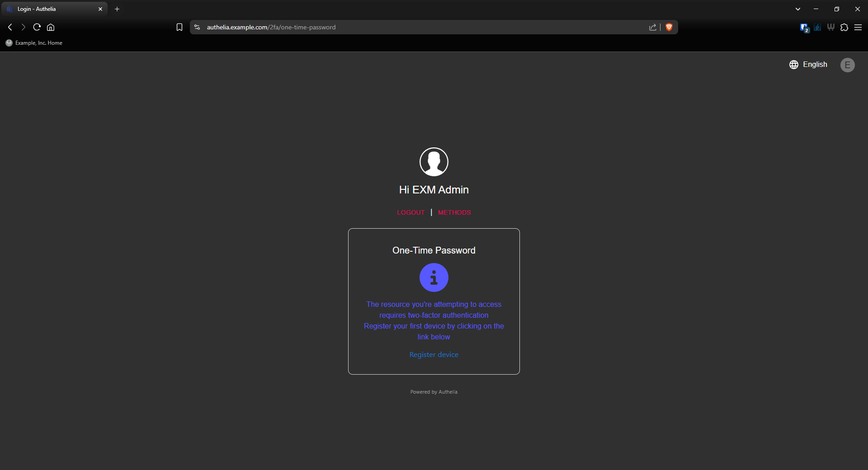Click the Register device link
This screenshot has width=868, height=470.
pyautogui.click(x=434, y=355)
